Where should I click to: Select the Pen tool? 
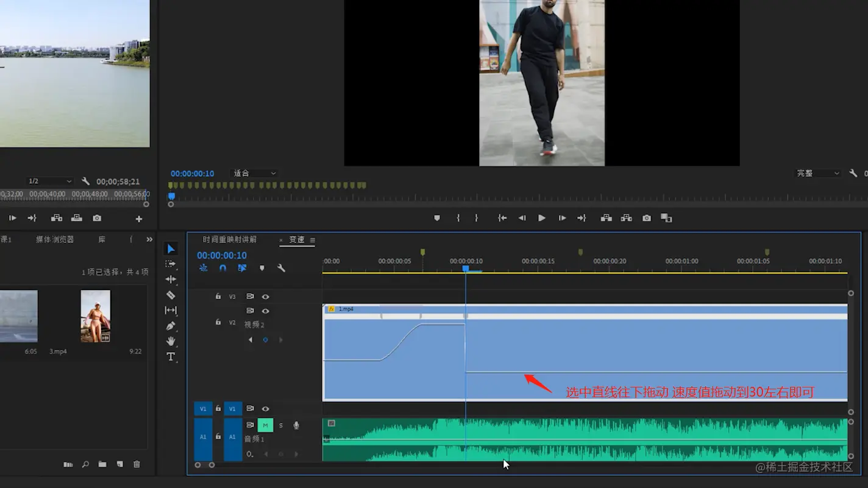[x=171, y=326]
